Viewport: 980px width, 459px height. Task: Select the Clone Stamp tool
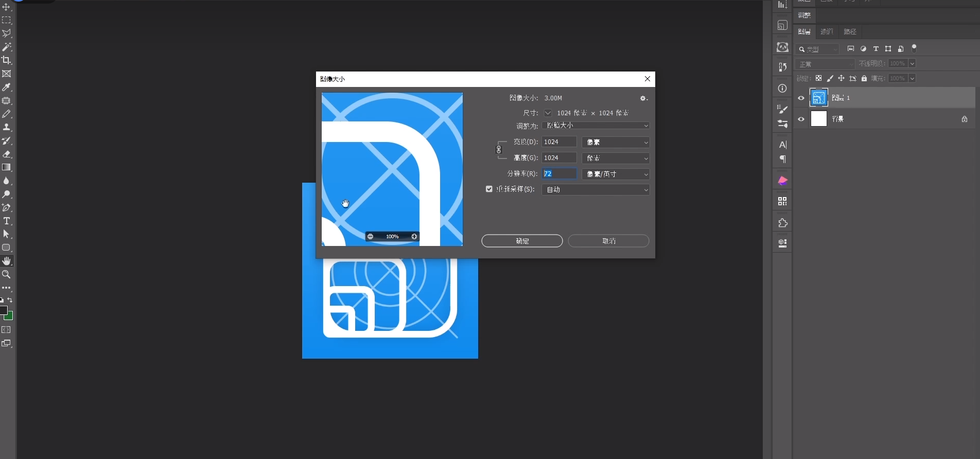pyautogui.click(x=7, y=127)
